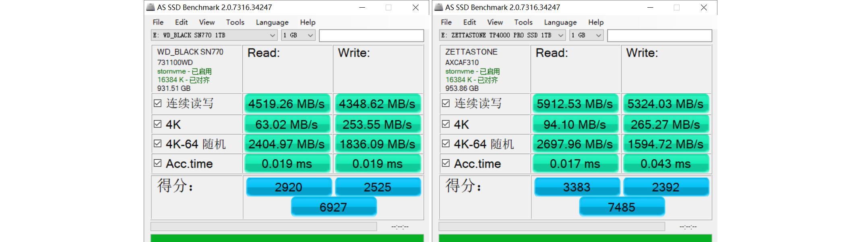868x242 pixels.
Task: Open the ZETTASTONE TP4000 PRO drive dropdown
Action: point(502,35)
